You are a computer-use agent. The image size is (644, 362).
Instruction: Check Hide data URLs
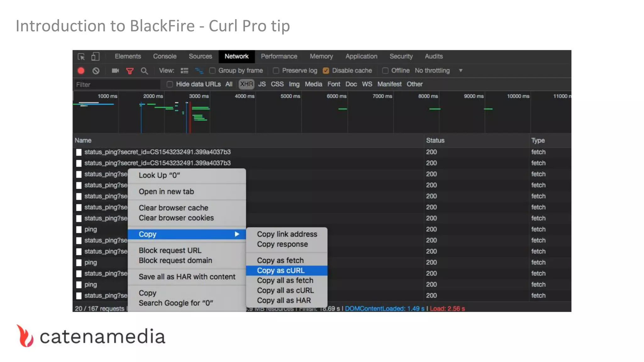tap(169, 84)
